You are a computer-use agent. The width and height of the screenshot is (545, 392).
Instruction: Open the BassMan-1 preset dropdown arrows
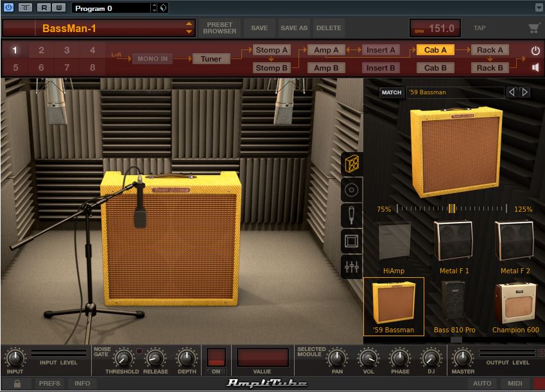tap(189, 28)
